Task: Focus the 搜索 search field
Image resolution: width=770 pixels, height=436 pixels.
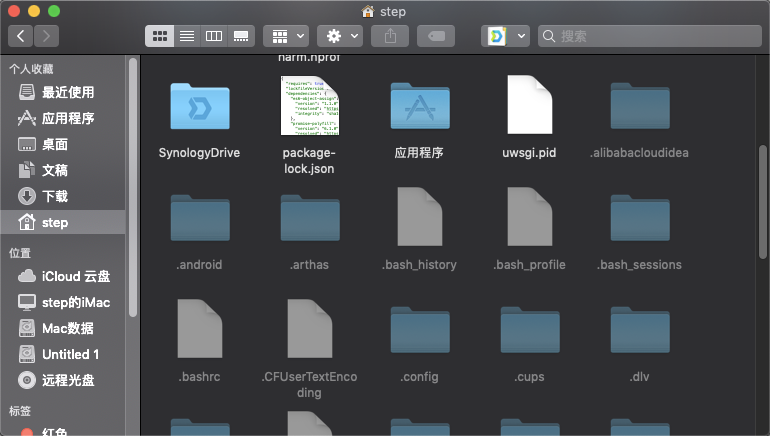Action: (650, 36)
